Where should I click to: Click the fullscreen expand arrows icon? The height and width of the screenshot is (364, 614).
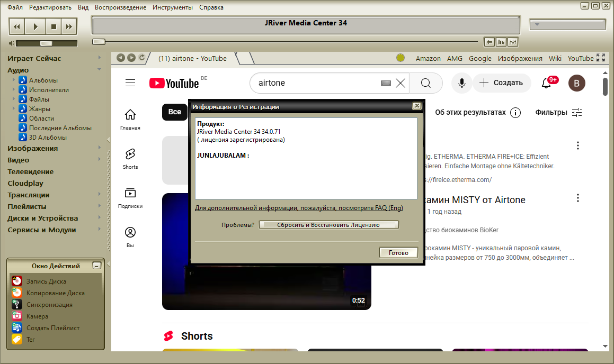(x=601, y=58)
